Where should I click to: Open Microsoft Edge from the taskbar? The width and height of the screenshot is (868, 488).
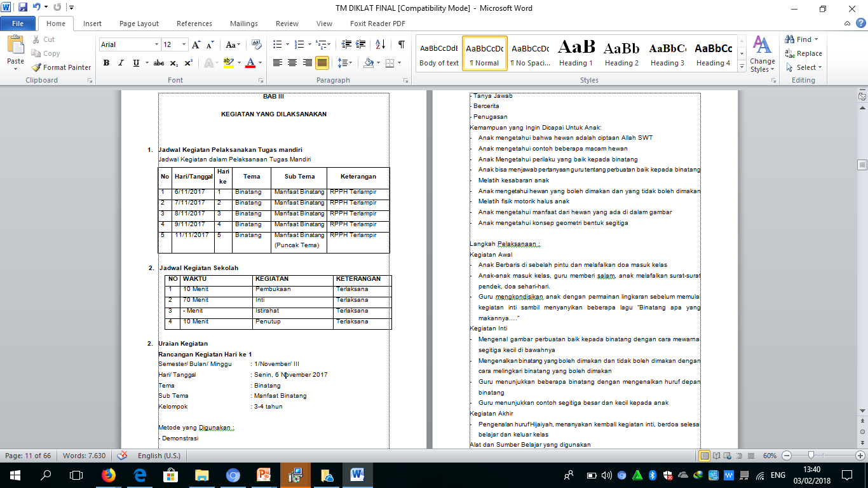click(x=140, y=475)
